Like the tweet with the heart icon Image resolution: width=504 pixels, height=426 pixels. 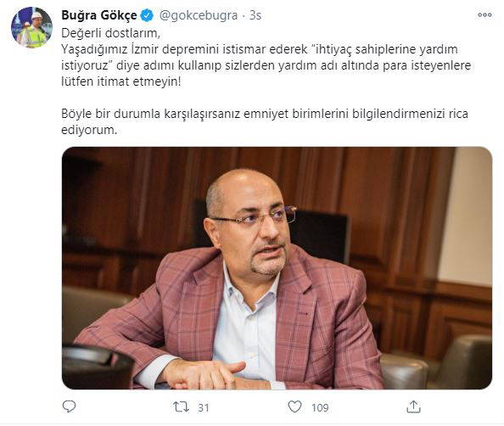(x=294, y=406)
